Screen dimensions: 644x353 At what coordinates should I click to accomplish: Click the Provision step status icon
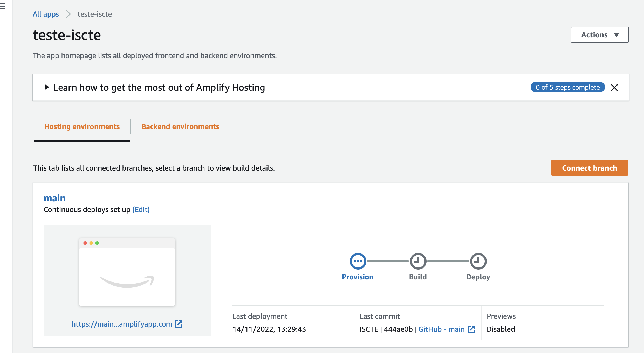coord(358,261)
